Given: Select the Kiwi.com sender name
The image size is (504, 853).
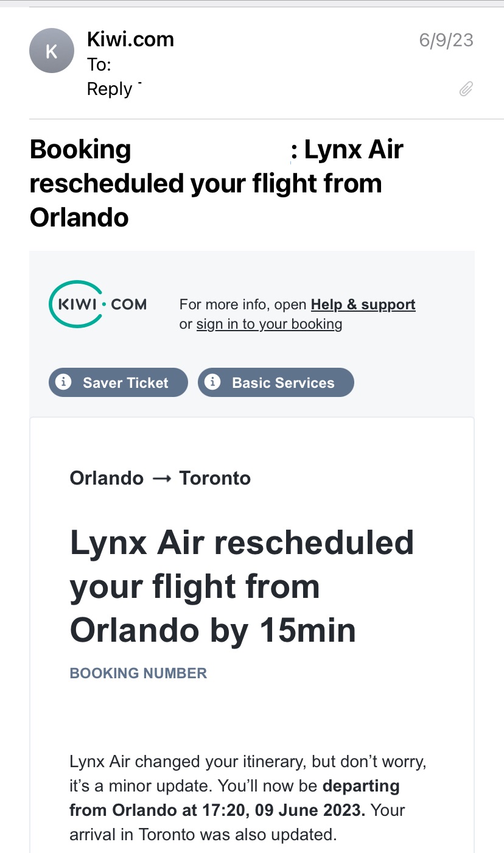Looking at the screenshot, I should 130,40.
